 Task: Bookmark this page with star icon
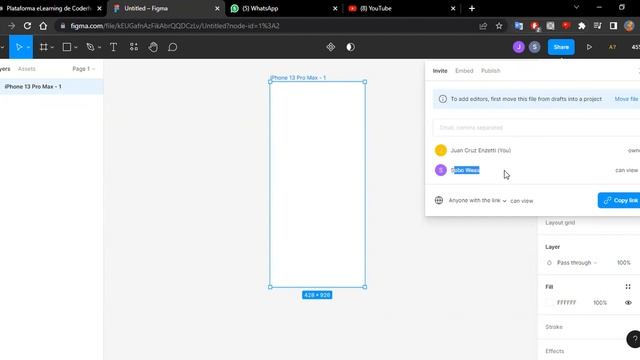[499, 26]
